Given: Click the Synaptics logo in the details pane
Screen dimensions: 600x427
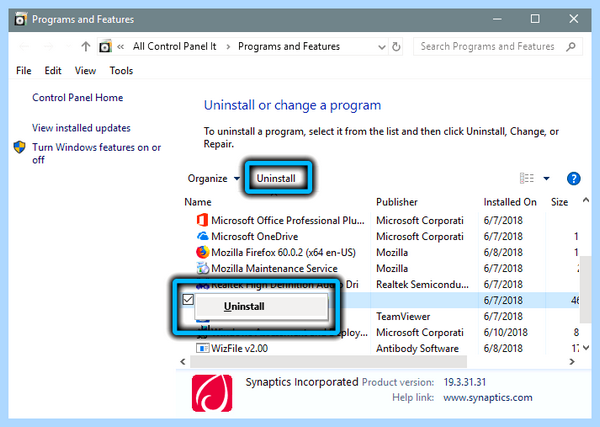Looking at the screenshot, I should click(212, 393).
